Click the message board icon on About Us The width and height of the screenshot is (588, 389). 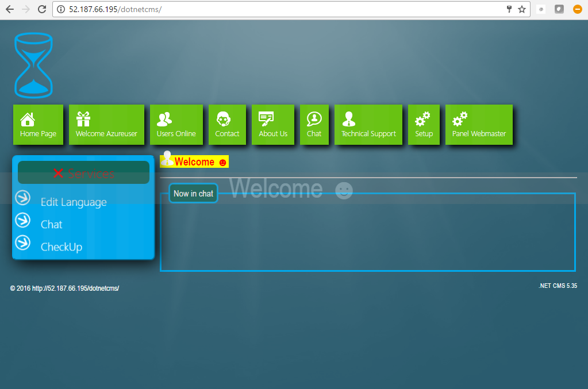267,119
